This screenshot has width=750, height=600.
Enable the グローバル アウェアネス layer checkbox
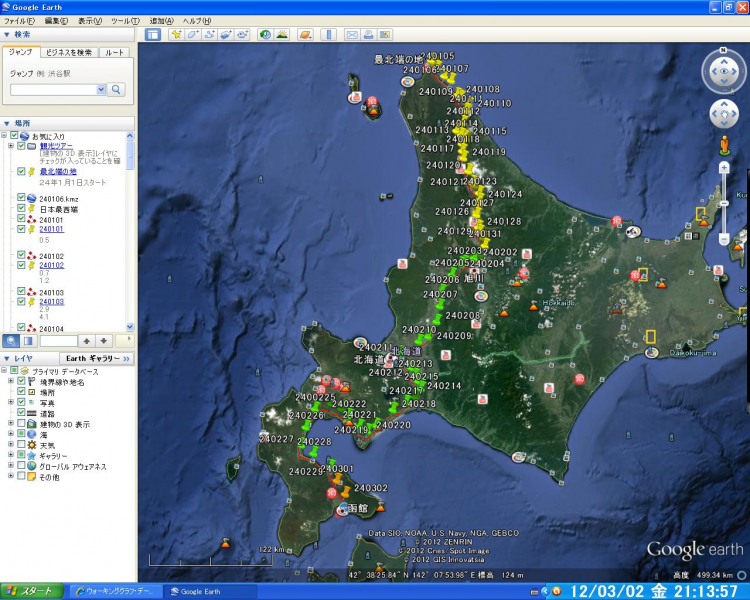[x=21, y=465]
